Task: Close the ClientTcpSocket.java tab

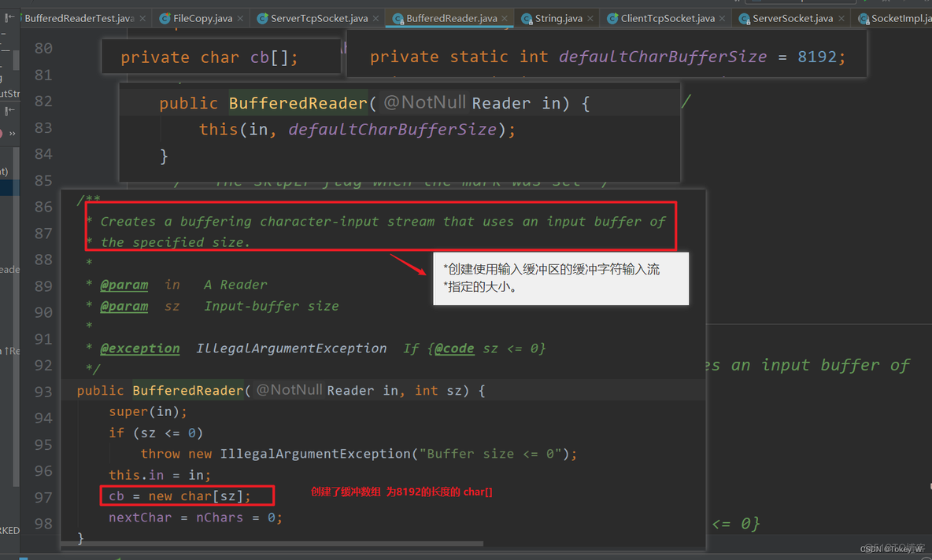Action: click(722, 19)
